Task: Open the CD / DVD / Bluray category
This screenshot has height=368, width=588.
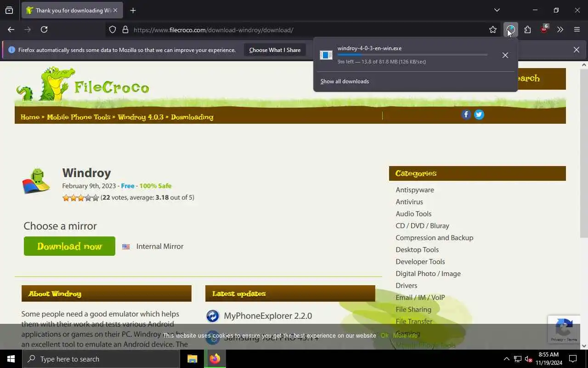Action: pyautogui.click(x=422, y=226)
